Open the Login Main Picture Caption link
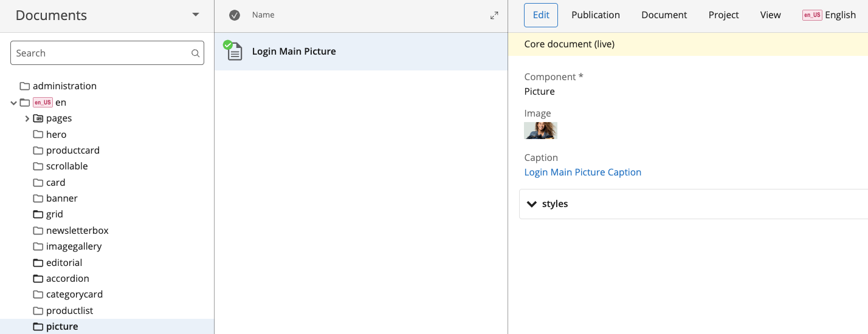This screenshot has width=868, height=334. click(583, 172)
